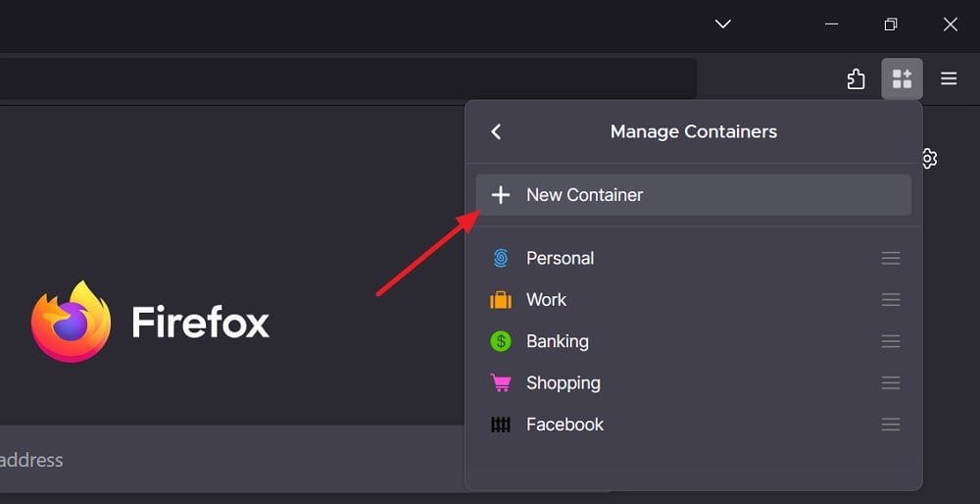This screenshot has height=504, width=980.
Task: Open the Extensions puzzle-piece icon
Action: coord(856,78)
